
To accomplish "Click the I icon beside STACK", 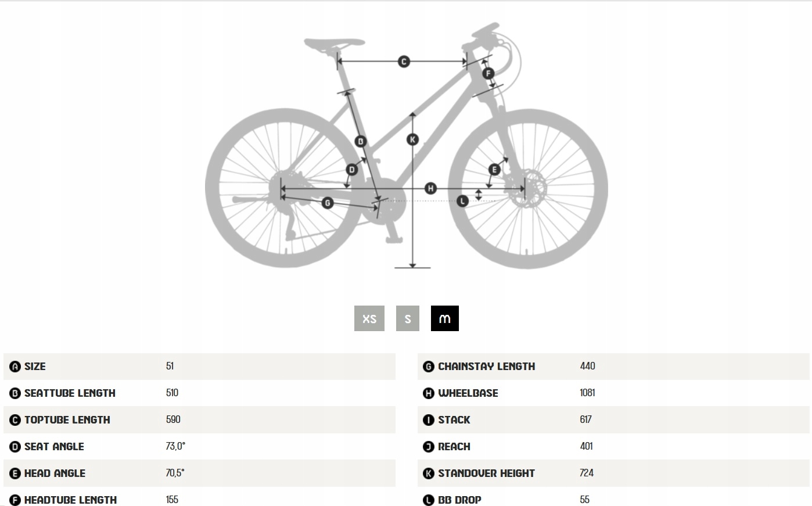I will tap(429, 420).
